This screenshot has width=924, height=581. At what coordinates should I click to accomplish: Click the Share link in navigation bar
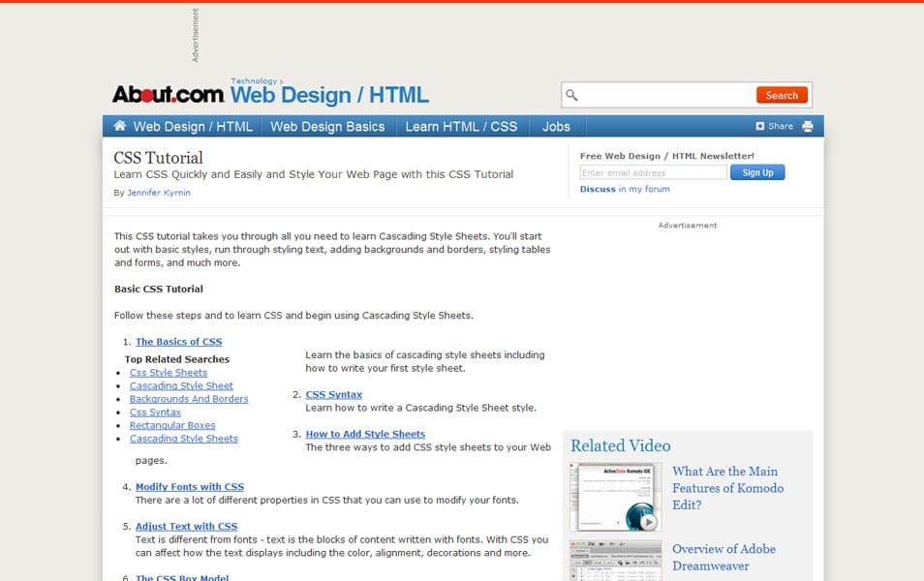(781, 126)
